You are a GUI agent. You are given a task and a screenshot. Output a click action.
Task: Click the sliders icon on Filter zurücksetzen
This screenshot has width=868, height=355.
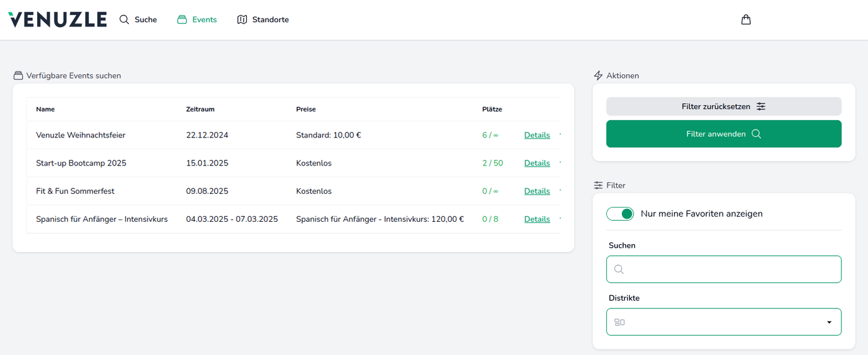(x=761, y=107)
